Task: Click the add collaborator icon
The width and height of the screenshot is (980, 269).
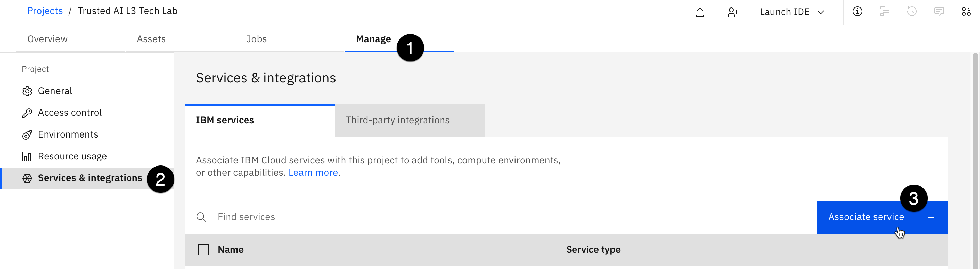Action: click(x=732, y=12)
